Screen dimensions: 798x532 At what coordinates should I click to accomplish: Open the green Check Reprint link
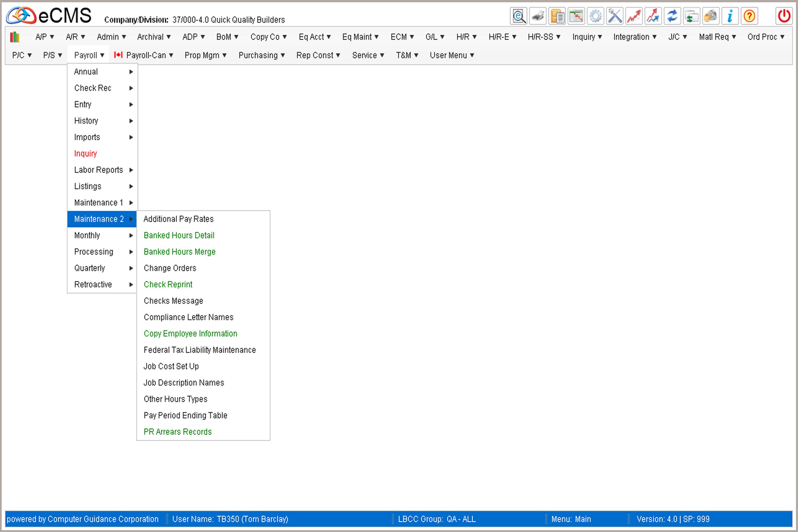click(168, 285)
